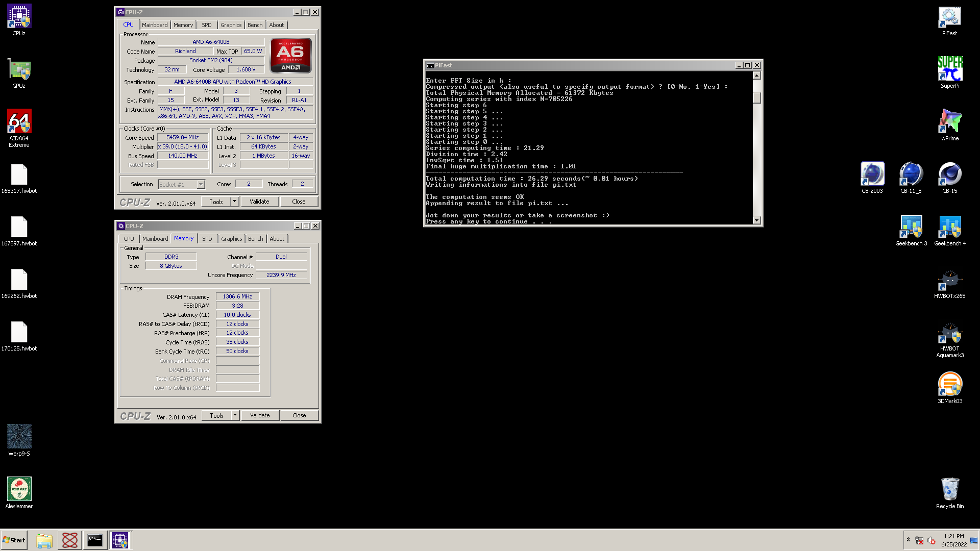Switch to the CPU-Z taskbar item
Viewport: 980px width, 551px height.
tap(120, 540)
